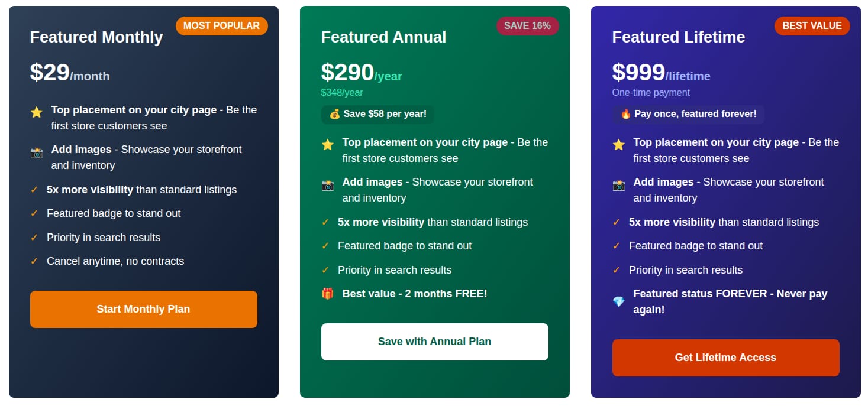Viewport: 868px width, 406px height.
Task: Click the Featured Lifetime heading
Action: tap(679, 37)
